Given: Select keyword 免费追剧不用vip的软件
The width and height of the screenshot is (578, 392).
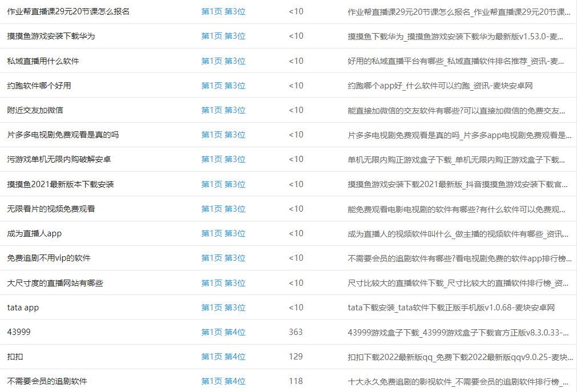Looking at the screenshot, I should (48, 258).
